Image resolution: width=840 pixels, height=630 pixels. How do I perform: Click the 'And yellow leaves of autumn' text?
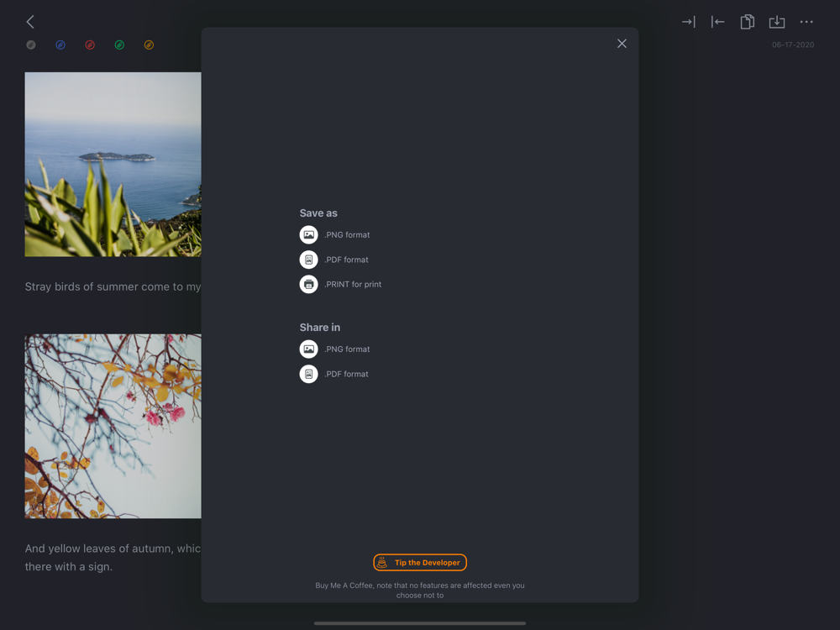coord(113,557)
